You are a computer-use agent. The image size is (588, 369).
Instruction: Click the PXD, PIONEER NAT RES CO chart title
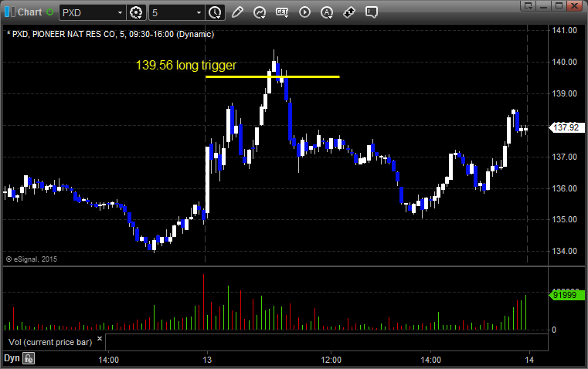pos(110,34)
